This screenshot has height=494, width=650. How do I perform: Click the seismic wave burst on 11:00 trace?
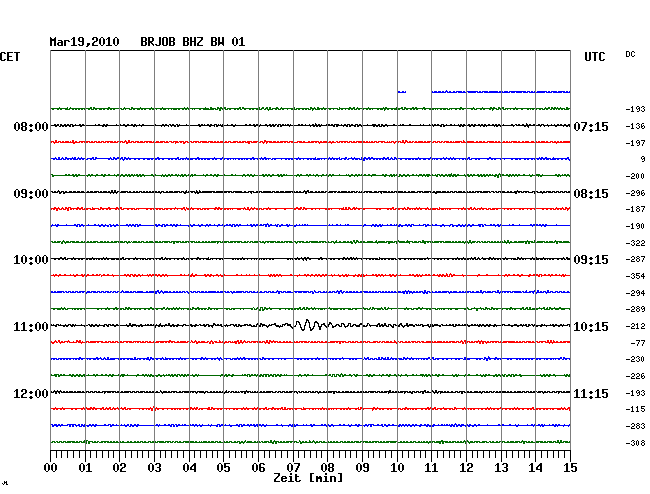[312, 325]
